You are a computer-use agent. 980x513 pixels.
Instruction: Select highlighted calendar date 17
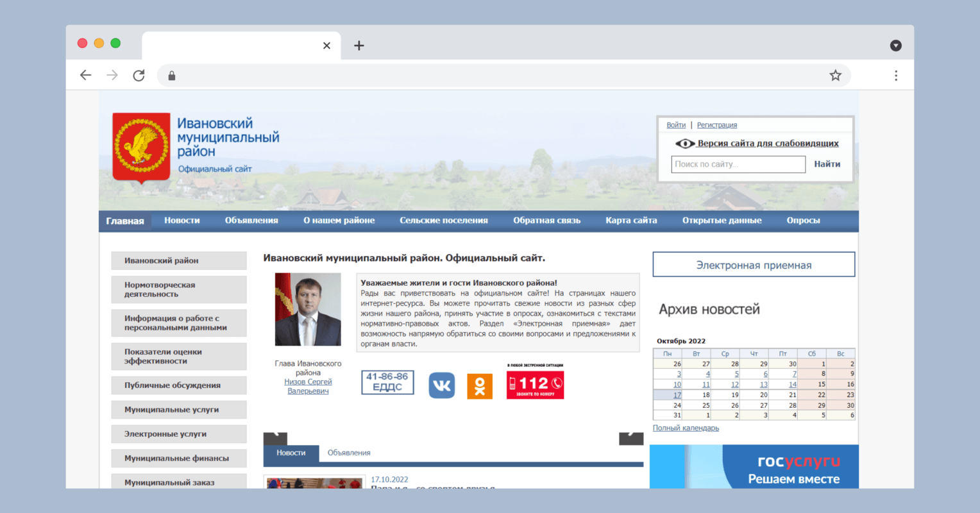[677, 395]
